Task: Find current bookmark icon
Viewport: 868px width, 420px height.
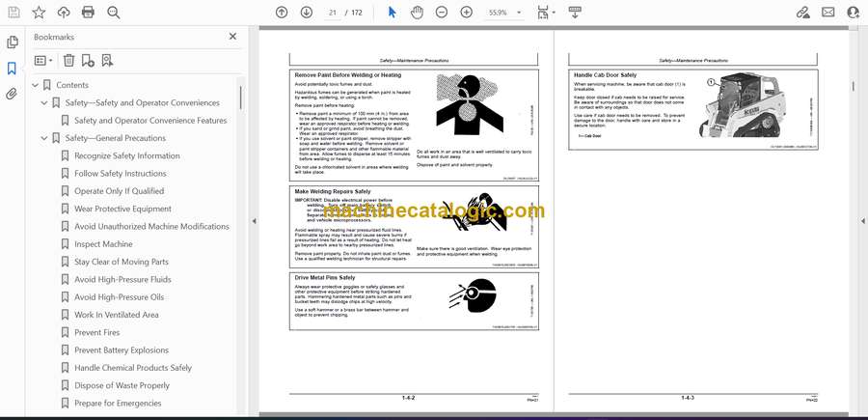Action: tap(107, 61)
